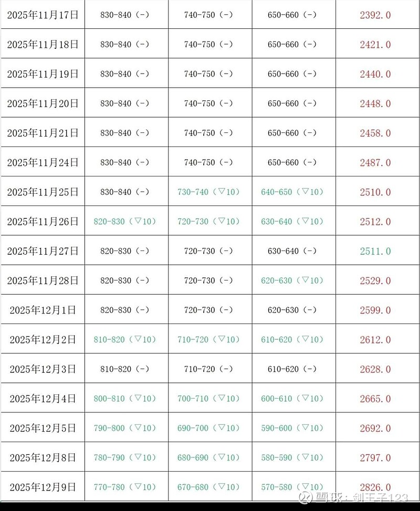This screenshot has width=420, height=511.
Task: Click the green 2511.0 value
Action: click(375, 251)
